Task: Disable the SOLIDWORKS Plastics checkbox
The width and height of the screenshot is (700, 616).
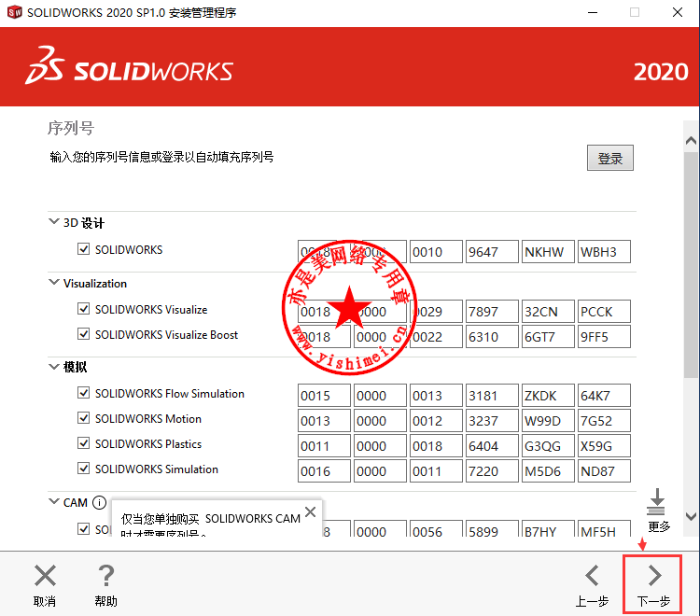Action: (84, 443)
